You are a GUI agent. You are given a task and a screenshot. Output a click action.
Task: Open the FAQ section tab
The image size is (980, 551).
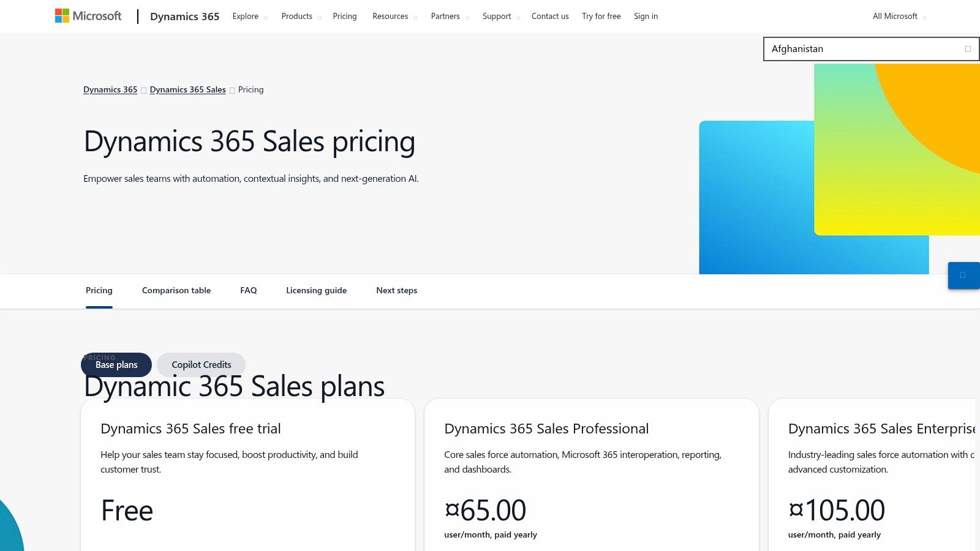coord(248,290)
